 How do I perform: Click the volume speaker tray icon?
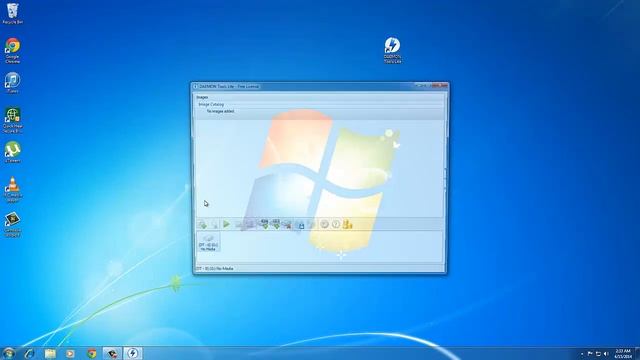point(606,354)
